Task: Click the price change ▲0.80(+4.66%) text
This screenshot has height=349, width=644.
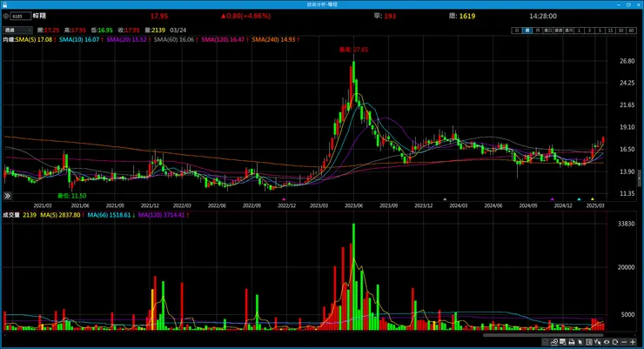Action: click(x=245, y=16)
